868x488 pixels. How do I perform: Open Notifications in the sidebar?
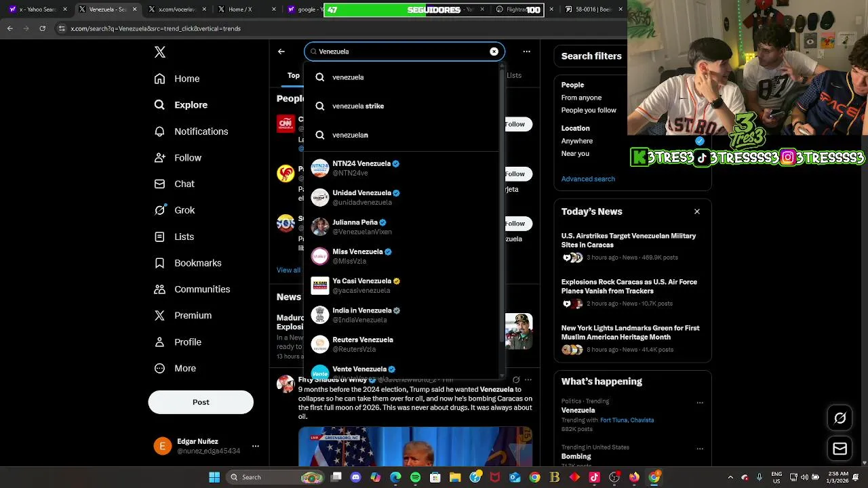(191, 131)
